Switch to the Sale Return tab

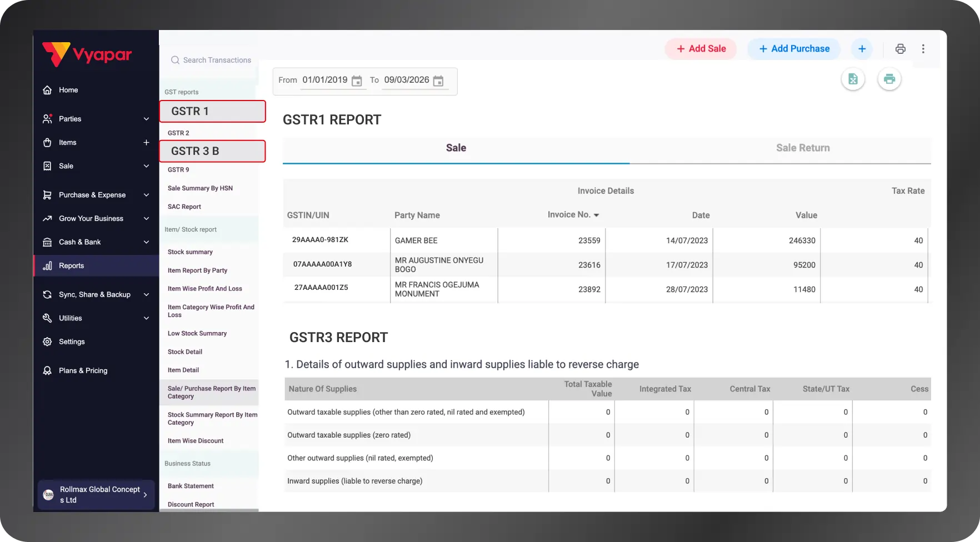pyautogui.click(x=803, y=148)
